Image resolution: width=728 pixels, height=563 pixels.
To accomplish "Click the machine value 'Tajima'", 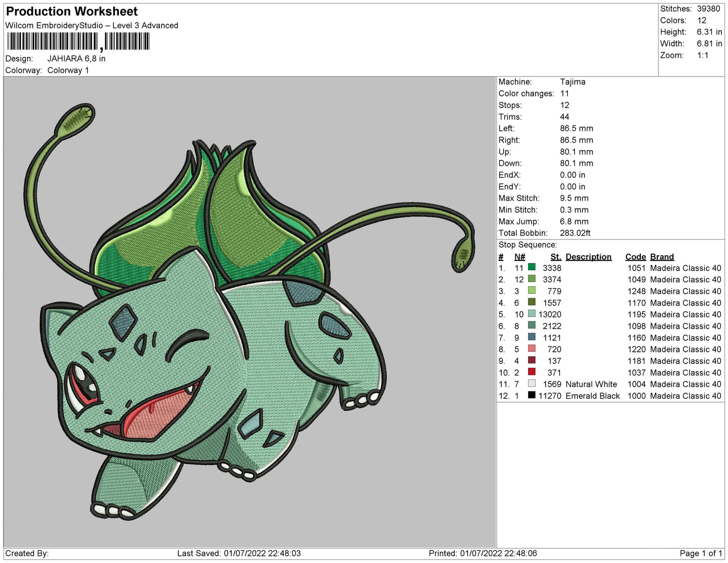I will click(573, 82).
